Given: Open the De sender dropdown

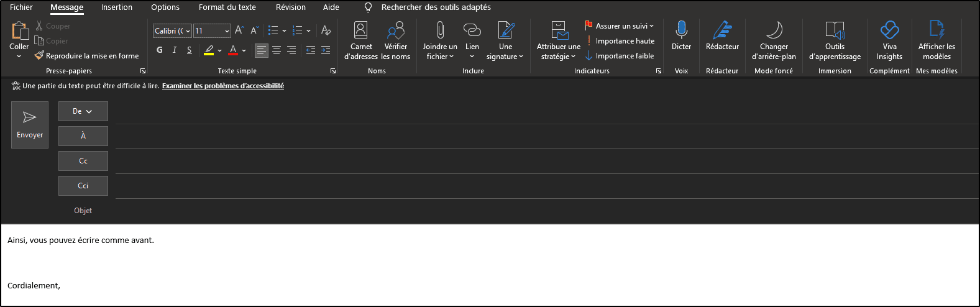Looking at the screenshot, I should [x=83, y=111].
